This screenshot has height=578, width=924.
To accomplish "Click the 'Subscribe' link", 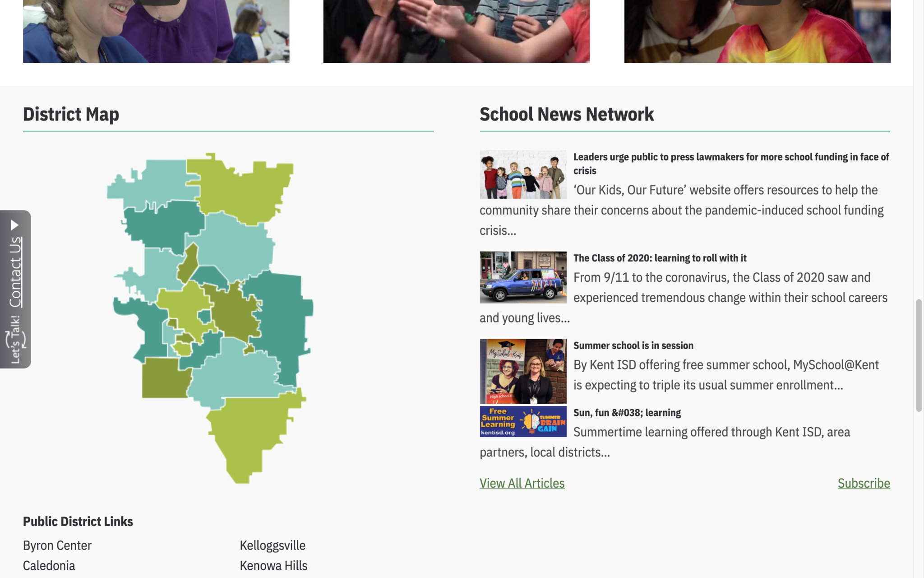I will [x=864, y=483].
